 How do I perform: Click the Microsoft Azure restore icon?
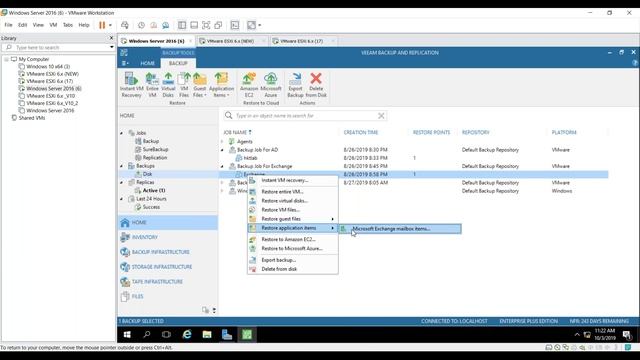[x=271, y=85]
